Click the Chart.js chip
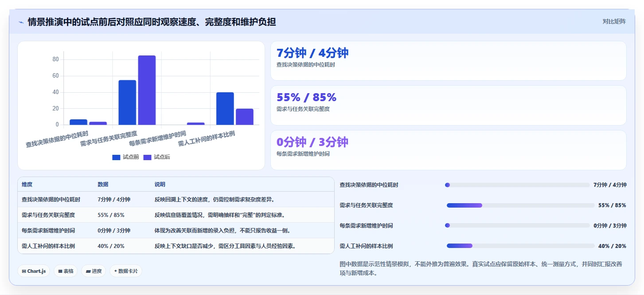644x295 pixels. tap(34, 271)
